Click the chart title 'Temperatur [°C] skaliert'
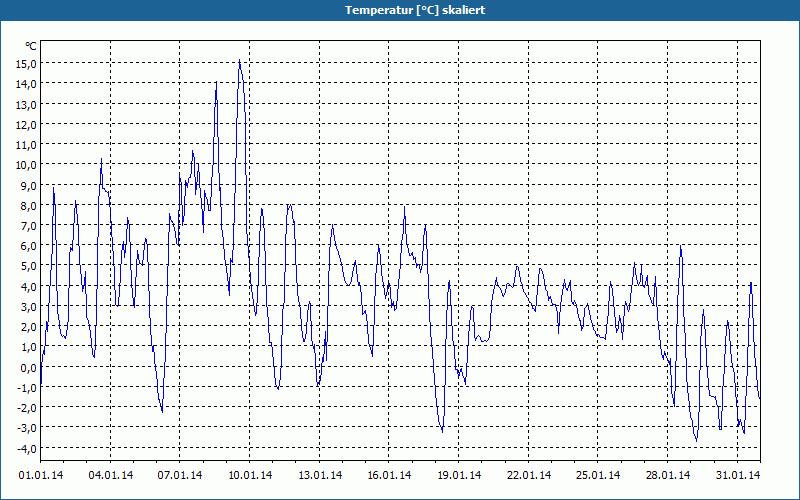This screenshot has height=500, width=800. pyautogui.click(x=415, y=10)
